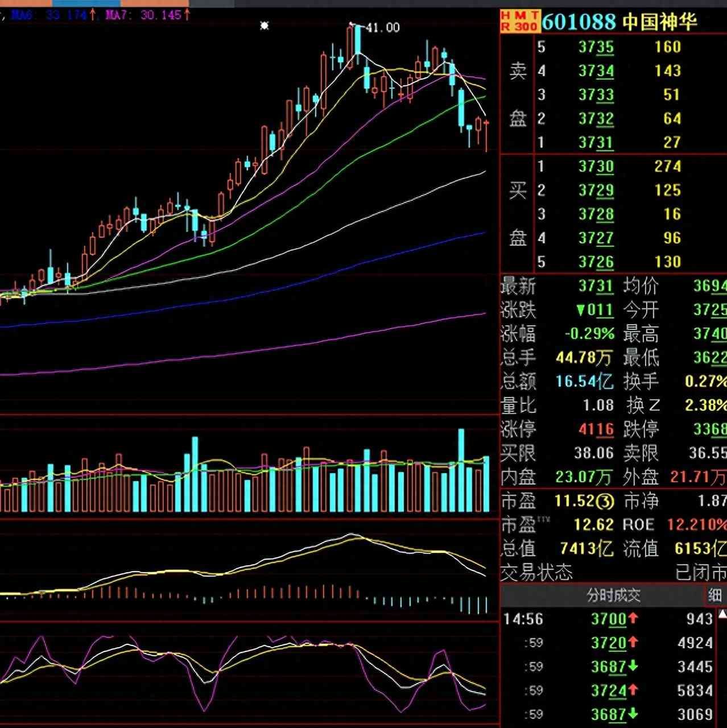
Task: Click the 41.00 high price label
Action: (382, 27)
